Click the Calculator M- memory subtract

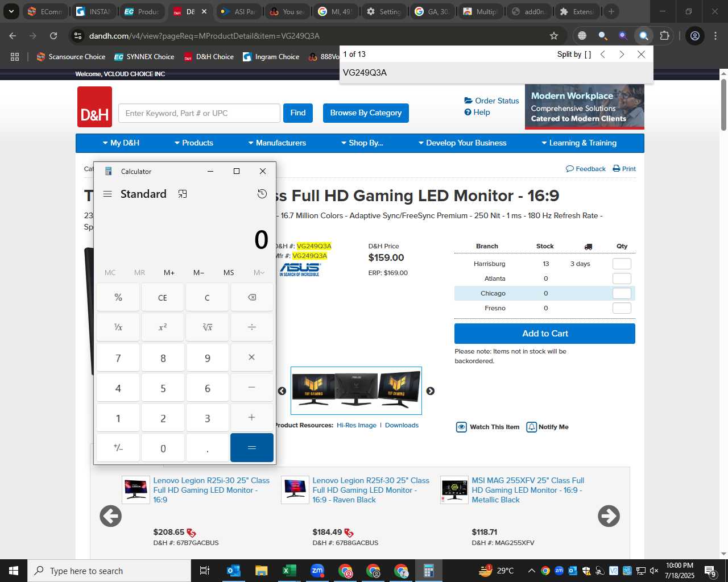click(x=198, y=273)
